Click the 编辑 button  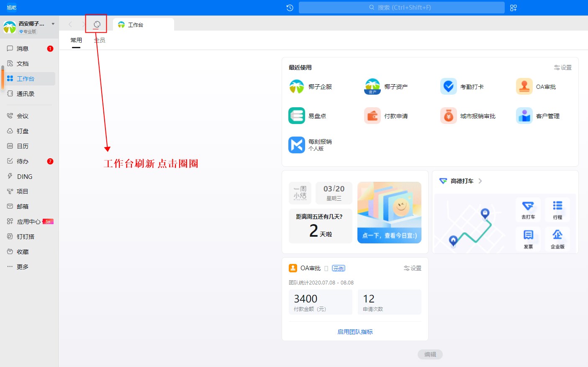[430, 354]
